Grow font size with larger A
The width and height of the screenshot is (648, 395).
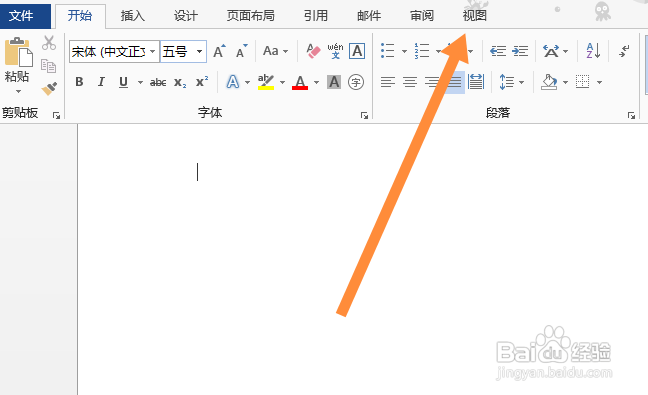click(x=219, y=51)
